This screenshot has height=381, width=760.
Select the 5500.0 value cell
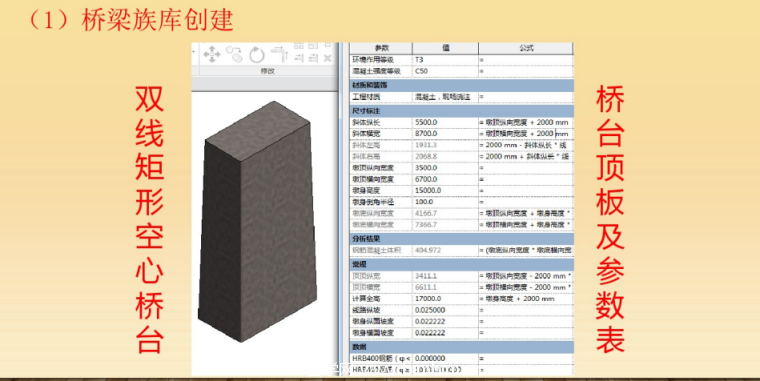[445, 123]
